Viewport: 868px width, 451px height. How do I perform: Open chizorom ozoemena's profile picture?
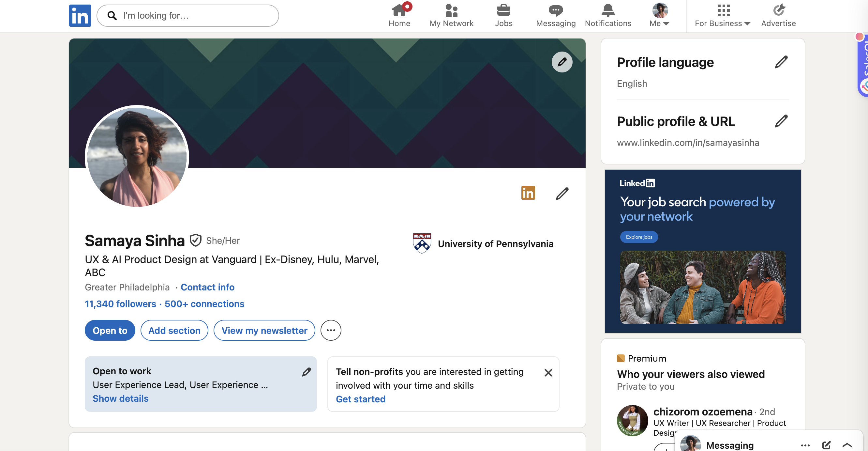pyautogui.click(x=633, y=420)
